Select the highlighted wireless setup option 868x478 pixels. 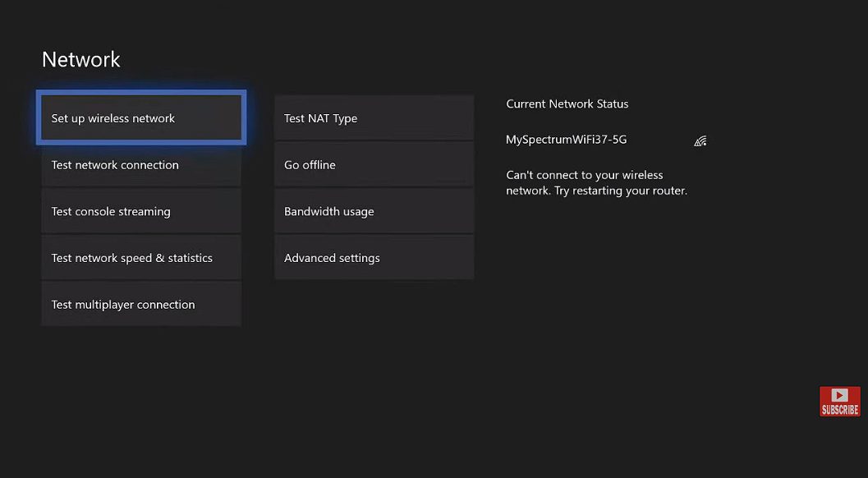coord(140,117)
